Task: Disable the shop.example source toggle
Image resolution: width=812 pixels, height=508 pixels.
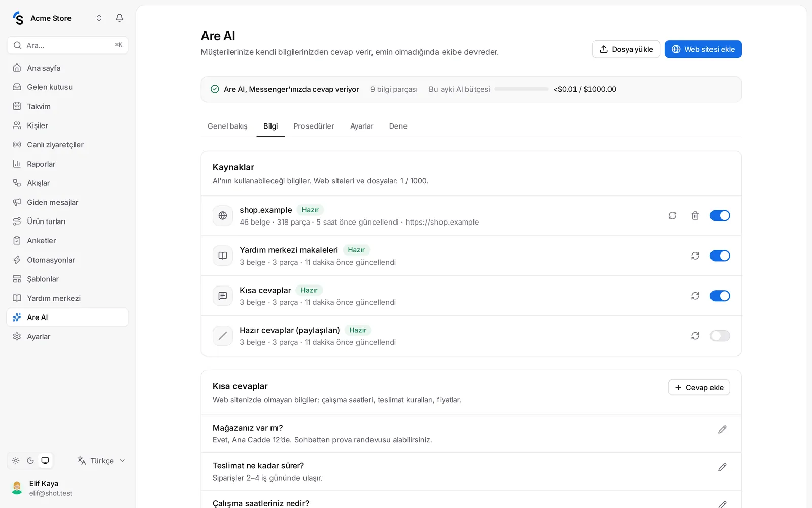Action: pos(720,215)
